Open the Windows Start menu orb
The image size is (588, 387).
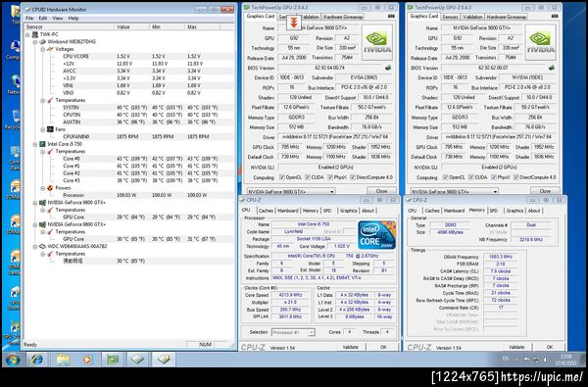(12, 360)
